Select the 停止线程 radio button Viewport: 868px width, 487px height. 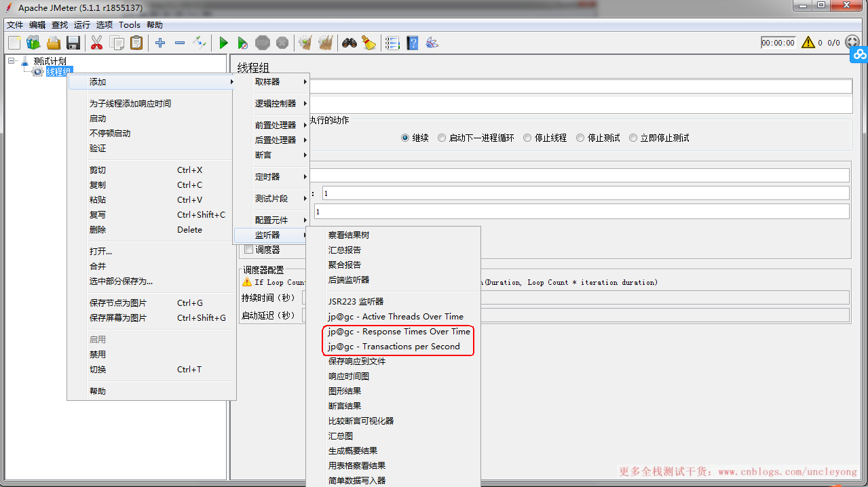coord(527,138)
